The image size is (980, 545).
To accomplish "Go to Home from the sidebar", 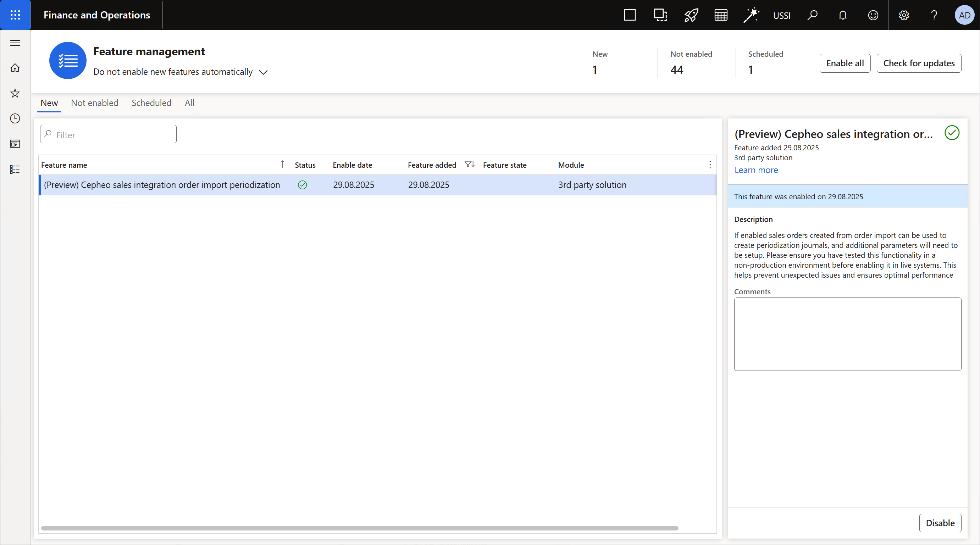I will click(x=15, y=68).
